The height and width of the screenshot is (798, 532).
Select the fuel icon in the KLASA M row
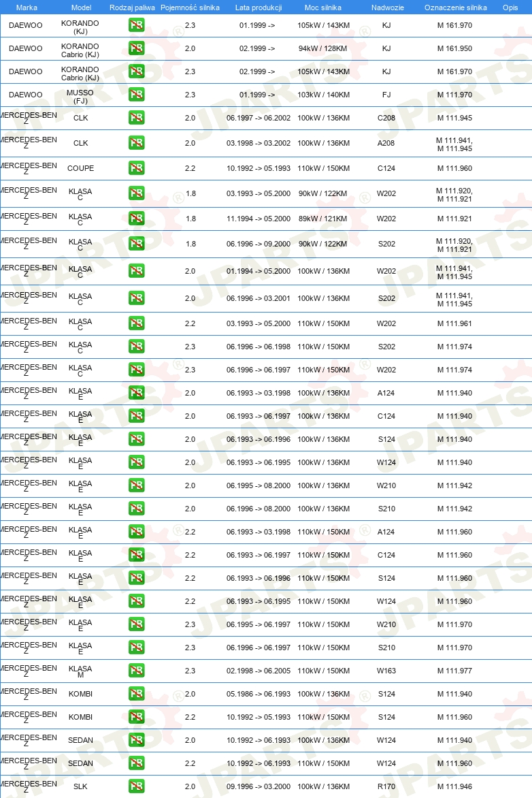click(136, 671)
